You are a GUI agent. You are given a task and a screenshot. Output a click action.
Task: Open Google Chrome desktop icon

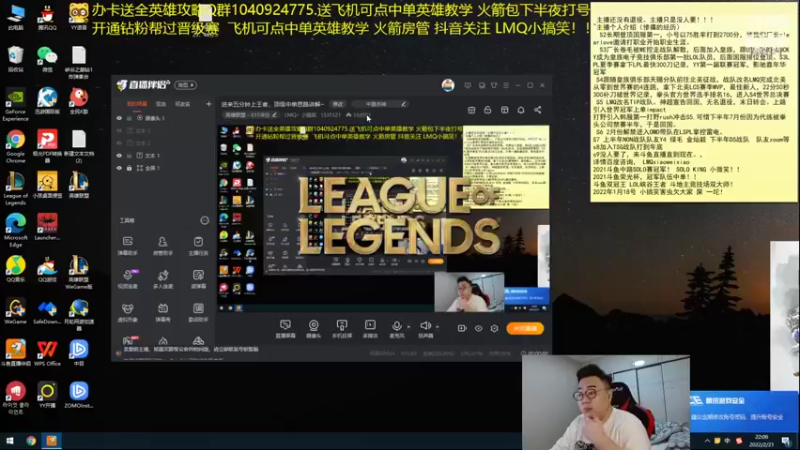click(16, 146)
